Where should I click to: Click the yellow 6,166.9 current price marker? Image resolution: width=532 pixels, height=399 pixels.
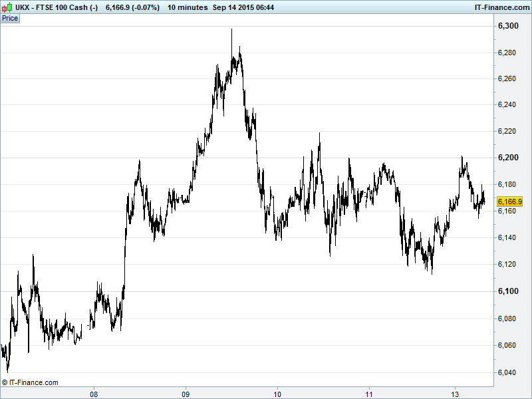[x=509, y=201]
